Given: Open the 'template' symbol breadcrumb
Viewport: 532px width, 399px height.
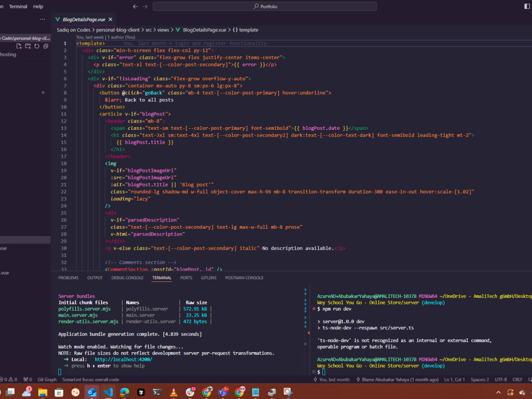Looking at the screenshot, I should click(245, 30).
